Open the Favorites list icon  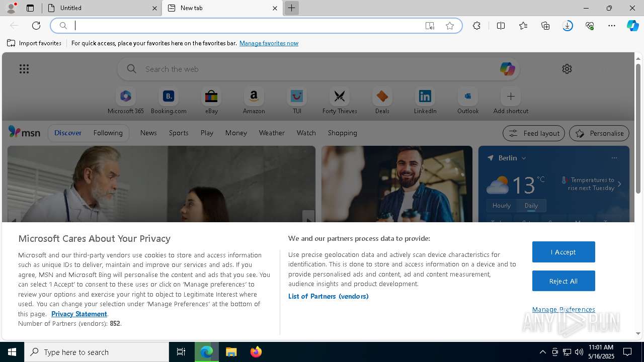pyautogui.click(x=523, y=26)
